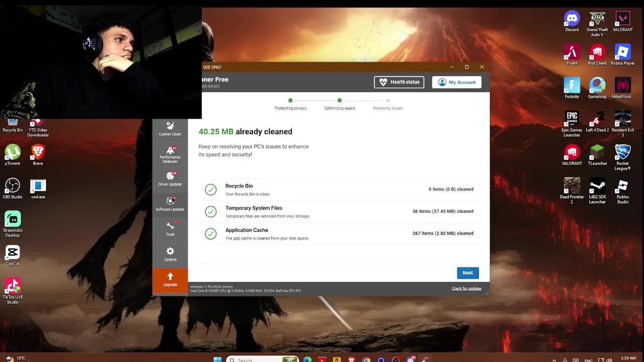Open Software Updater in the sidebar

170,204
